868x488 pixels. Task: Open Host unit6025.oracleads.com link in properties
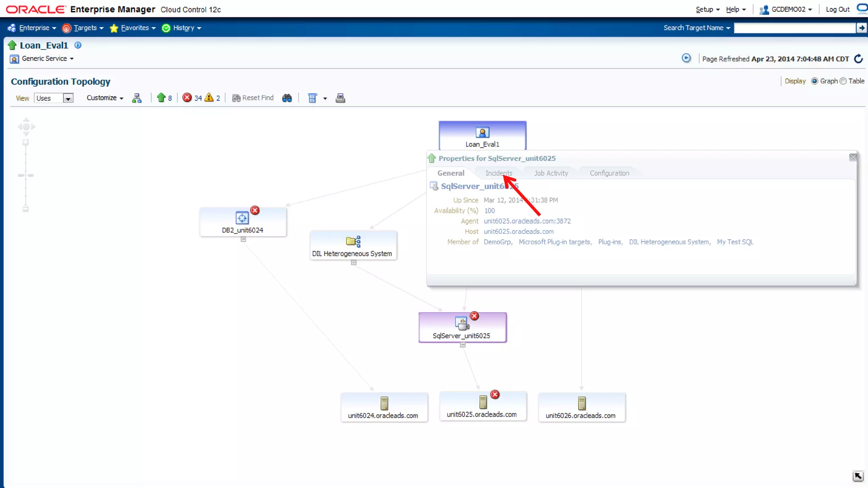coord(519,231)
